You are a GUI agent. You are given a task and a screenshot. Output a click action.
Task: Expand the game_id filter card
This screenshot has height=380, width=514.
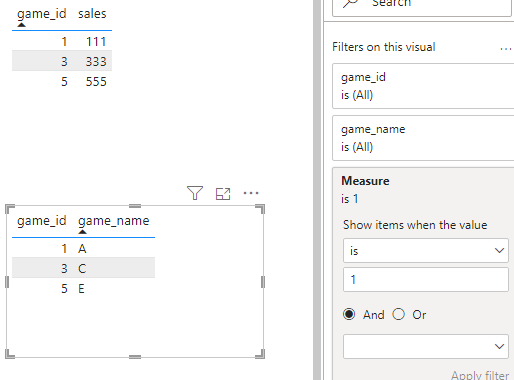[x=423, y=86]
